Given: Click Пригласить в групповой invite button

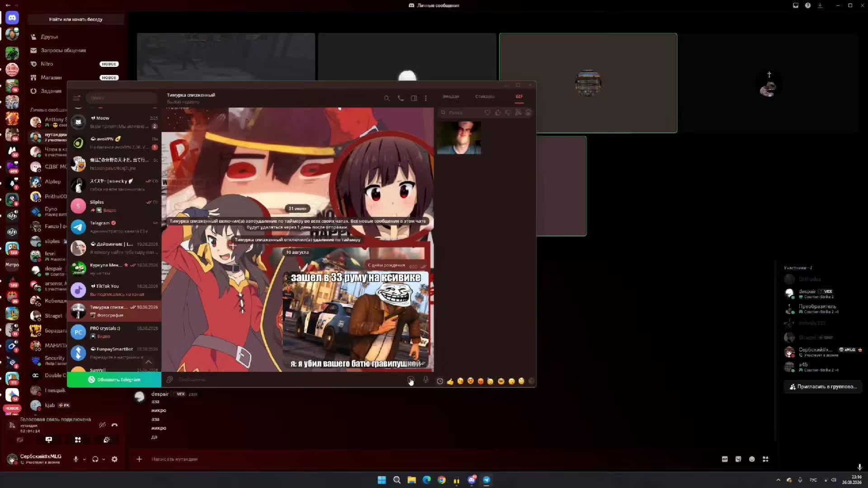Looking at the screenshot, I should [823, 387].
